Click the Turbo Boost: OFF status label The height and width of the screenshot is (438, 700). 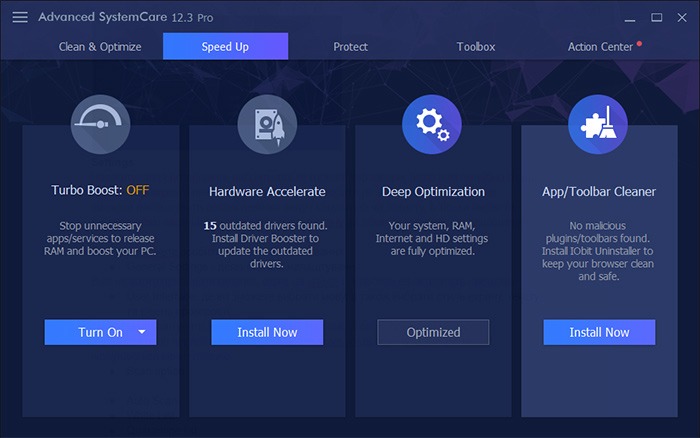coord(100,190)
